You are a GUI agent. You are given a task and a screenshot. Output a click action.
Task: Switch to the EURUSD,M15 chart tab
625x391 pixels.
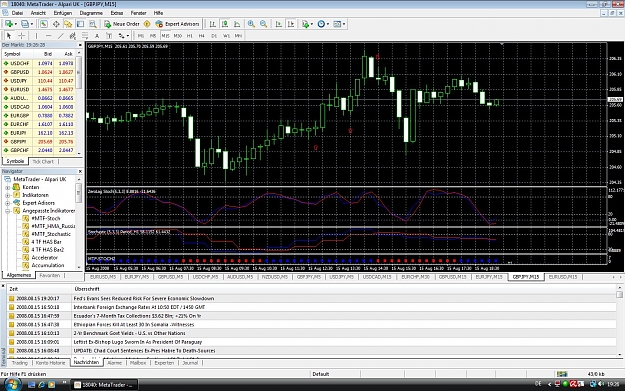tap(563, 277)
